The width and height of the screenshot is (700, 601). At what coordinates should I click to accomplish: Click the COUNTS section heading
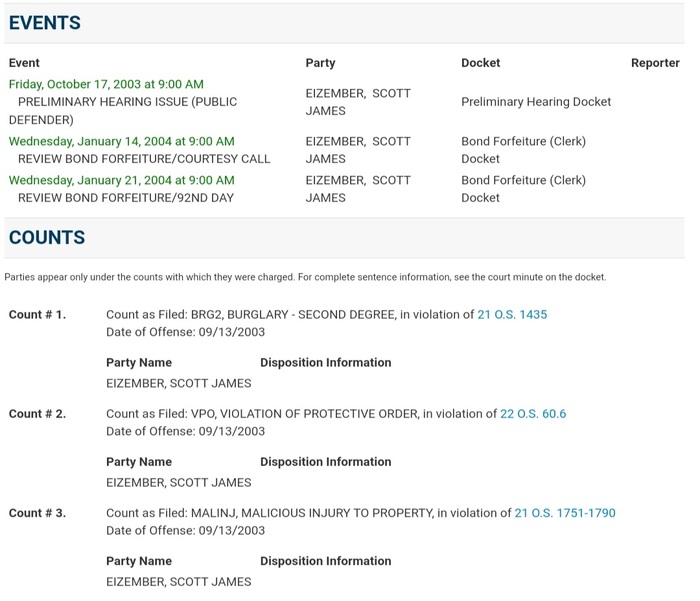(47, 238)
